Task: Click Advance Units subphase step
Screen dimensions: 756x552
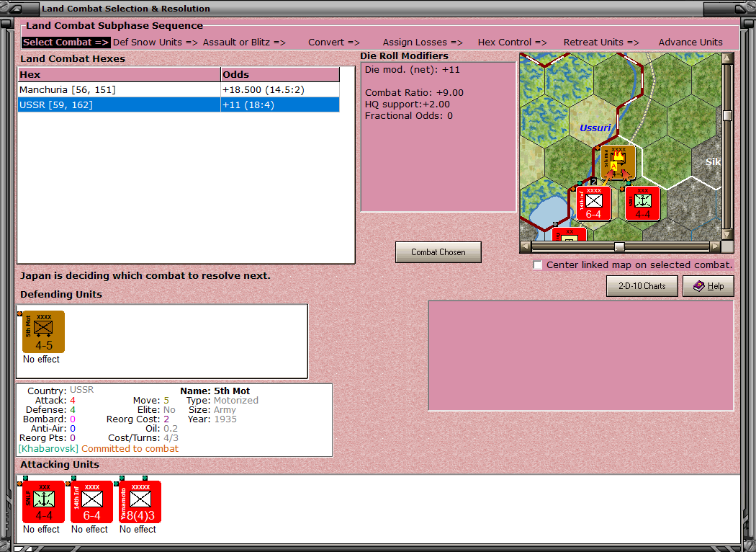Action: pyautogui.click(x=690, y=43)
